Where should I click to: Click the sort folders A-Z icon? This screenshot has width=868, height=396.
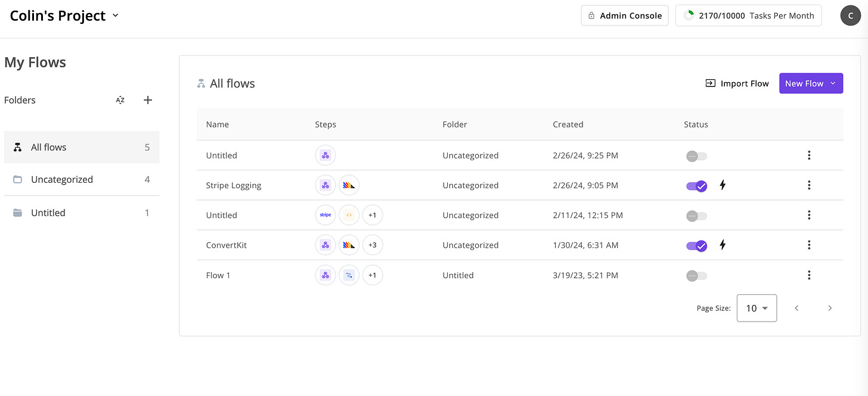point(120,100)
